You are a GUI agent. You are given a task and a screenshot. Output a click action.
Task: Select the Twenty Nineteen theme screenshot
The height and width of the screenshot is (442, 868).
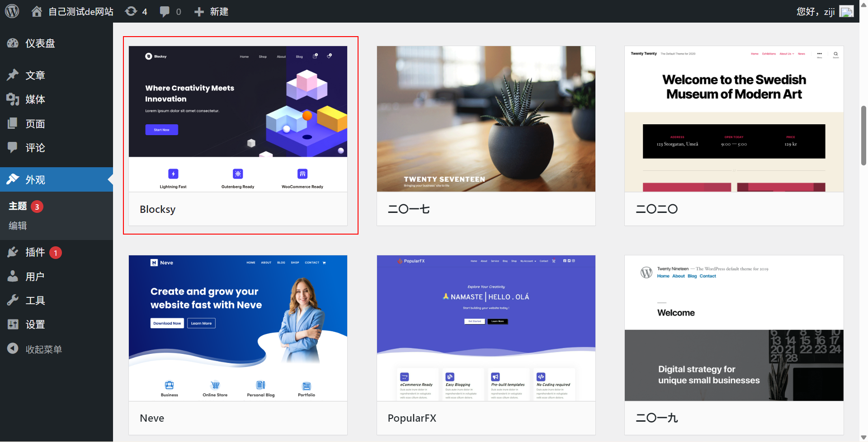pos(734,328)
